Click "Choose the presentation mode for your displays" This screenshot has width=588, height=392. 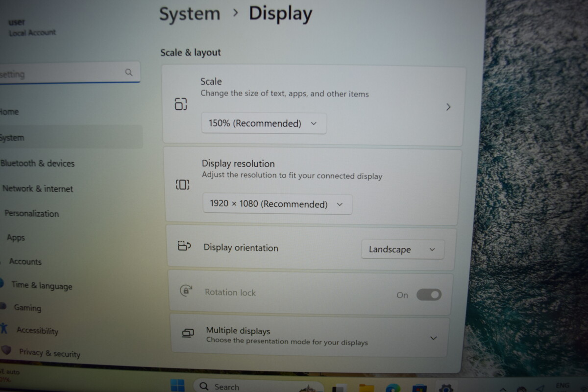pyautogui.click(x=287, y=342)
